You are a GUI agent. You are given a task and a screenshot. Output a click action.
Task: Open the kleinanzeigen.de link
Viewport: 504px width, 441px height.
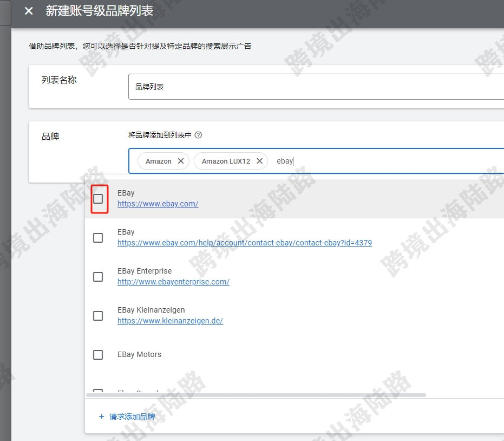[x=170, y=321]
